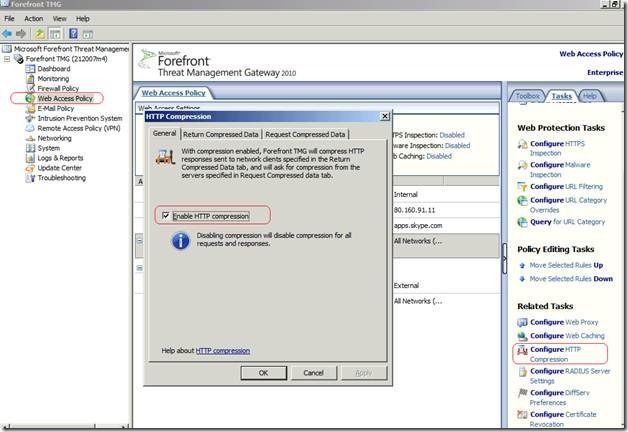Click Configure URL Category Overrides link
Image resolution: width=628 pixels, height=432 pixels.
[x=568, y=205]
